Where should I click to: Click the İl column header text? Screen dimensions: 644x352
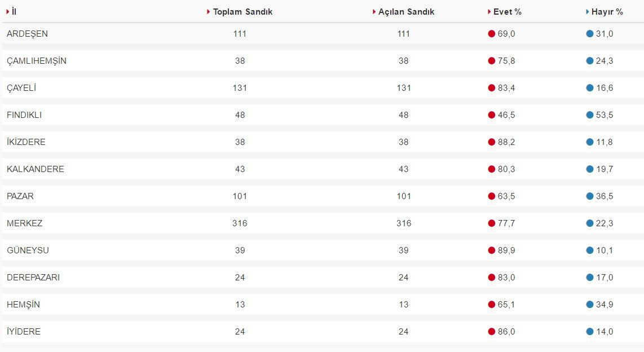coord(14,12)
